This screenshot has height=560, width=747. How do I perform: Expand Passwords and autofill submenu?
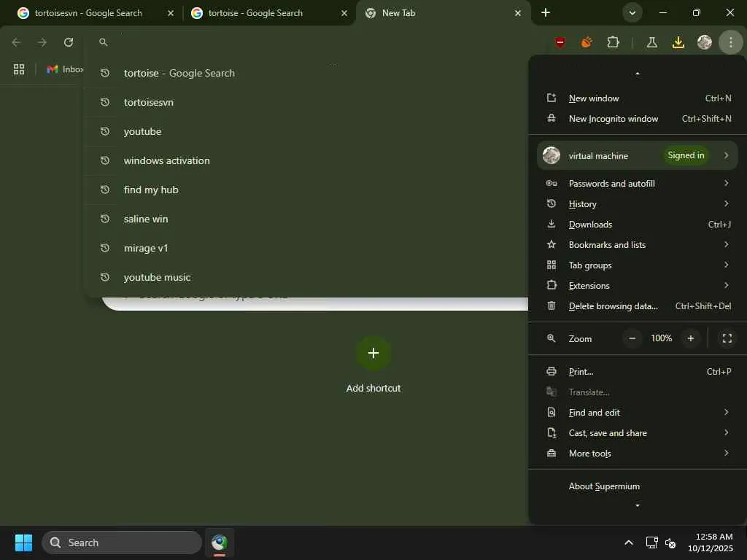pos(638,183)
